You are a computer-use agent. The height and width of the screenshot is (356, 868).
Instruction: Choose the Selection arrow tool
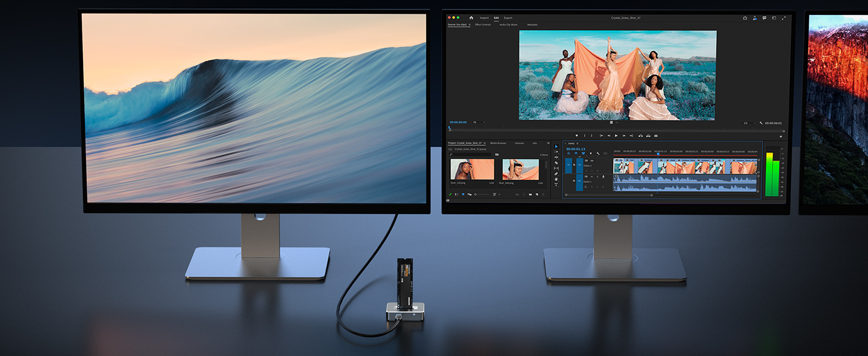pos(556,147)
